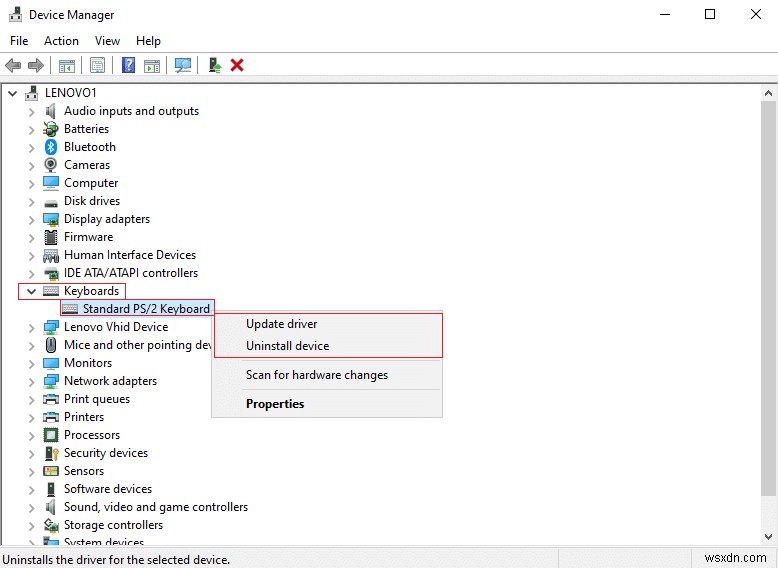Minimize the Device Manager window
778x568 pixels.
(x=665, y=14)
